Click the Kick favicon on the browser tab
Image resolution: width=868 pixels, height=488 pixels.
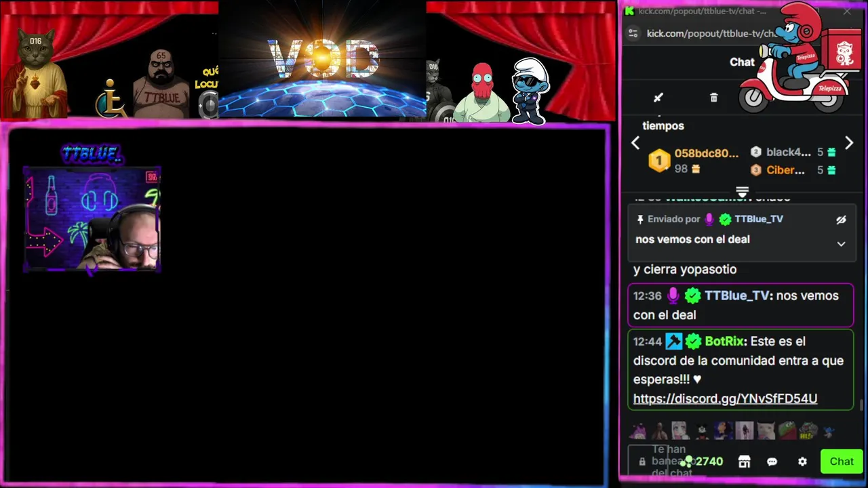(x=629, y=11)
